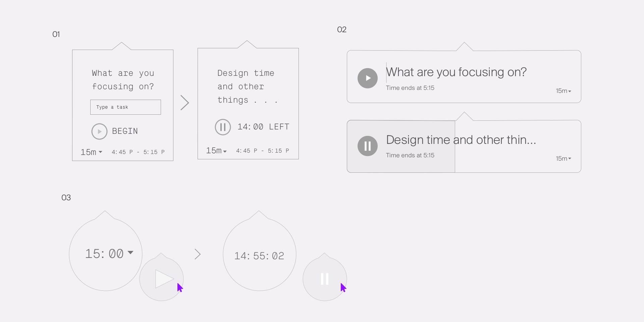Open the 15m dropdown in the top 02 card
The image size is (644, 322).
(563, 91)
